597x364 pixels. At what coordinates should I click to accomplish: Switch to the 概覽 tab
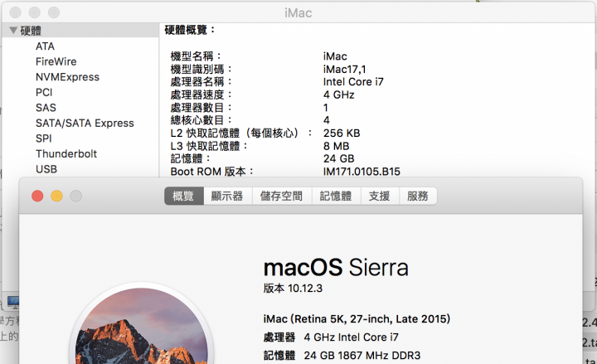(x=184, y=196)
